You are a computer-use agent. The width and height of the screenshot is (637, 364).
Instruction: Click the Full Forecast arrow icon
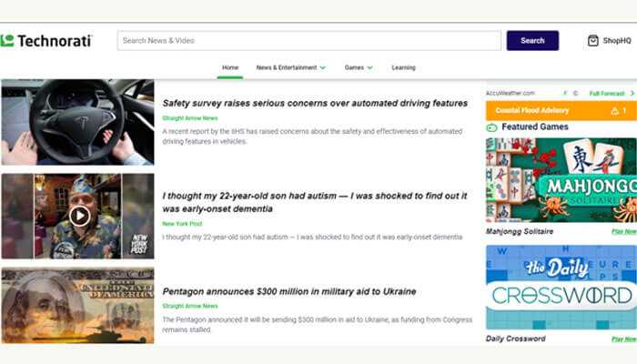[631, 93]
